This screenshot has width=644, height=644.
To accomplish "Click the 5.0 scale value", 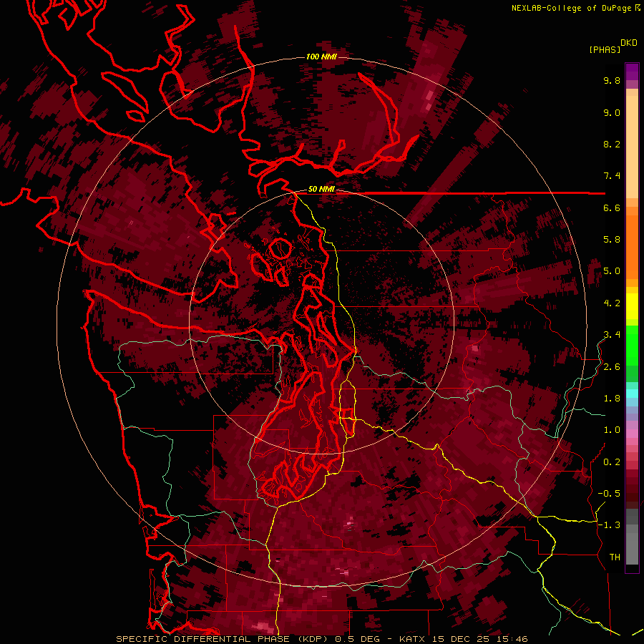I will [x=612, y=271].
